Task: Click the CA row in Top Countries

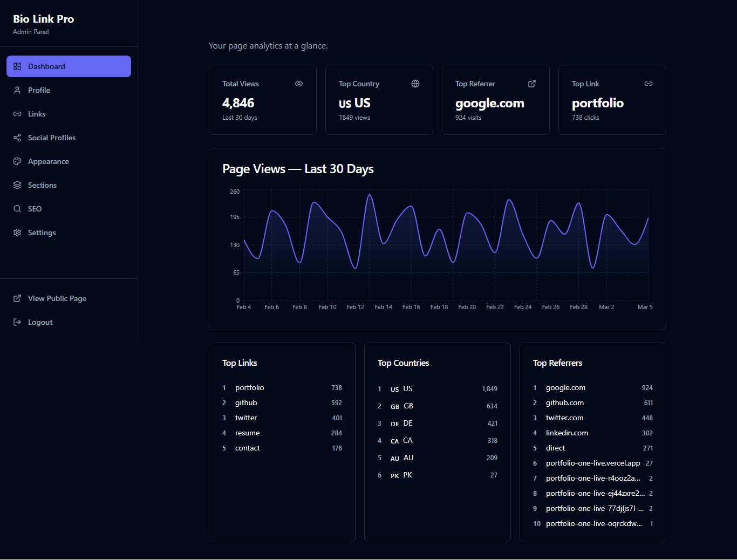Action: (x=438, y=441)
